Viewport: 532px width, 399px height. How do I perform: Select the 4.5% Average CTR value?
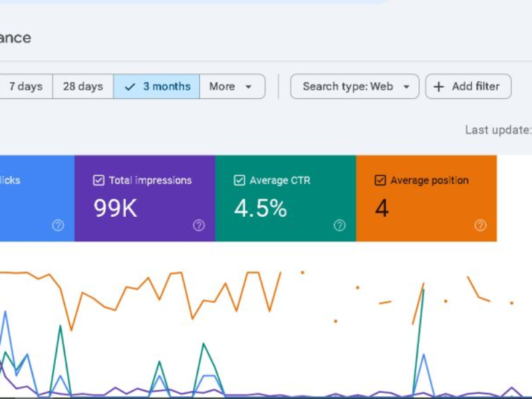tap(260, 209)
